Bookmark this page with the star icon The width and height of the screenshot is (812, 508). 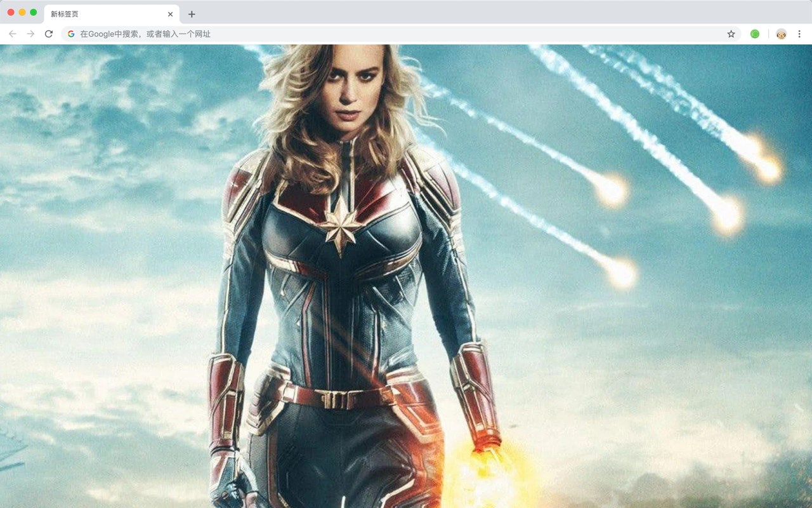(731, 34)
